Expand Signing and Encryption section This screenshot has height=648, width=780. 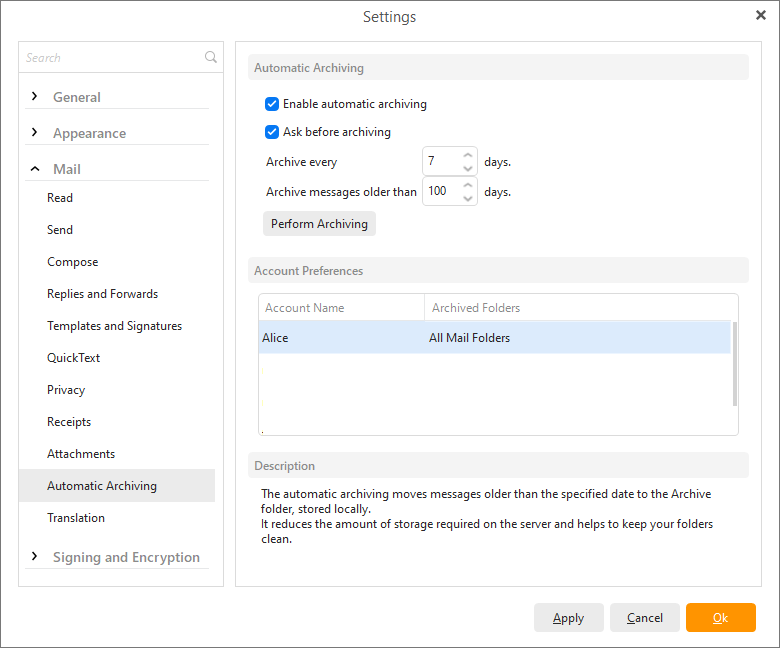tap(34, 556)
